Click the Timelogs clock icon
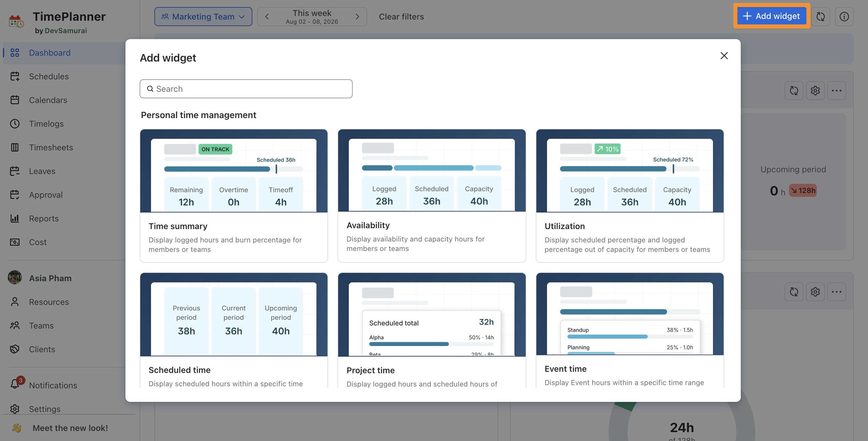Viewport: 868px width, 441px height. 14,124
